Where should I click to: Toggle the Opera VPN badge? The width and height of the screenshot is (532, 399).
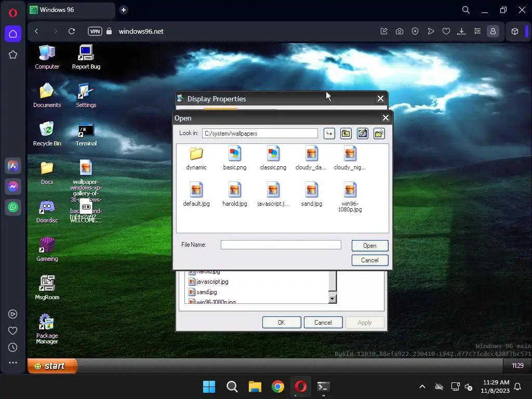95,31
